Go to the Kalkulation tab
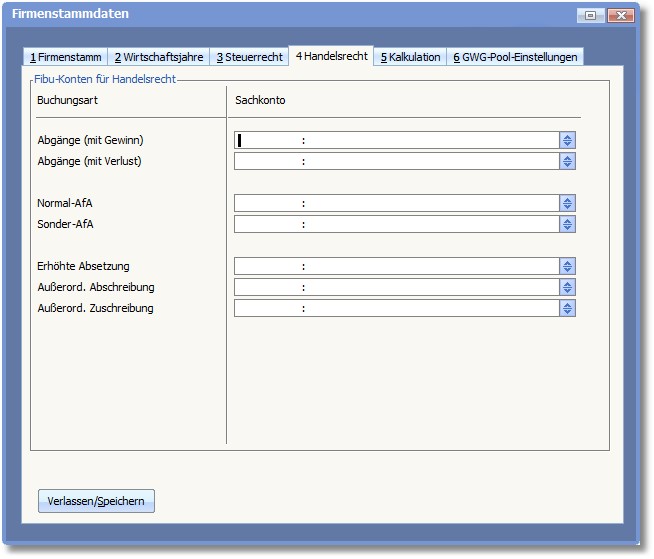The width and height of the screenshot is (654, 559). click(x=410, y=57)
